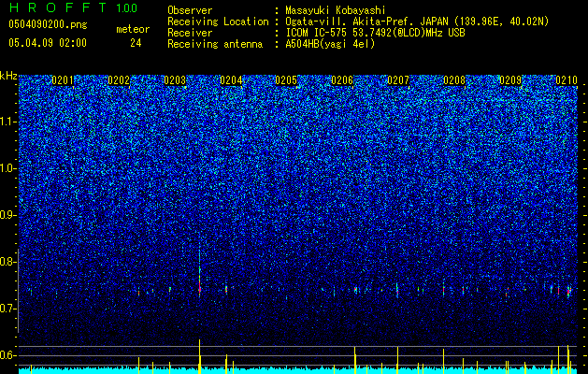Click the tallest yellow intensity spike after 0203
The height and width of the screenshot is (374, 588).
click(199, 356)
